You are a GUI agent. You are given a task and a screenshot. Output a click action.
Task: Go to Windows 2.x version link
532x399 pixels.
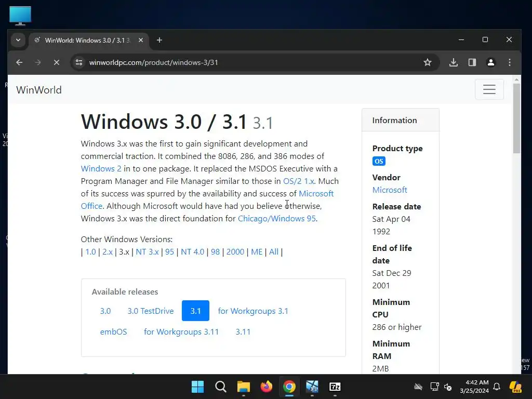pyautogui.click(x=108, y=252)
